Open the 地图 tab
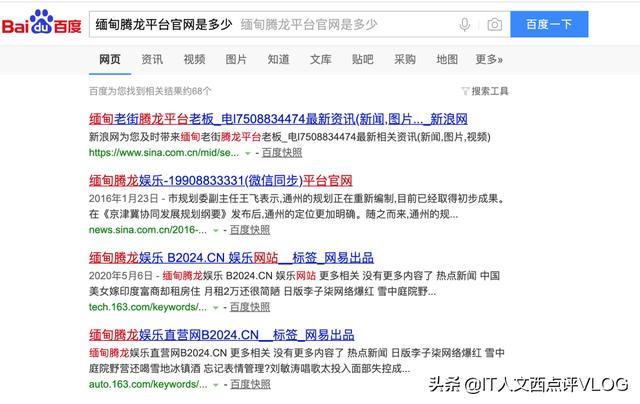Image resolution: width=640 pixels, height=404 pixels. tap(447, 60)
